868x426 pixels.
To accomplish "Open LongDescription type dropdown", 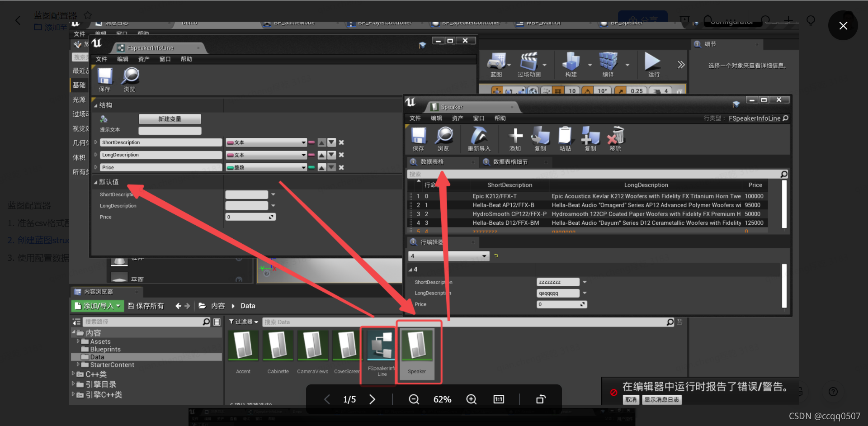I will (x=266, y=155).
